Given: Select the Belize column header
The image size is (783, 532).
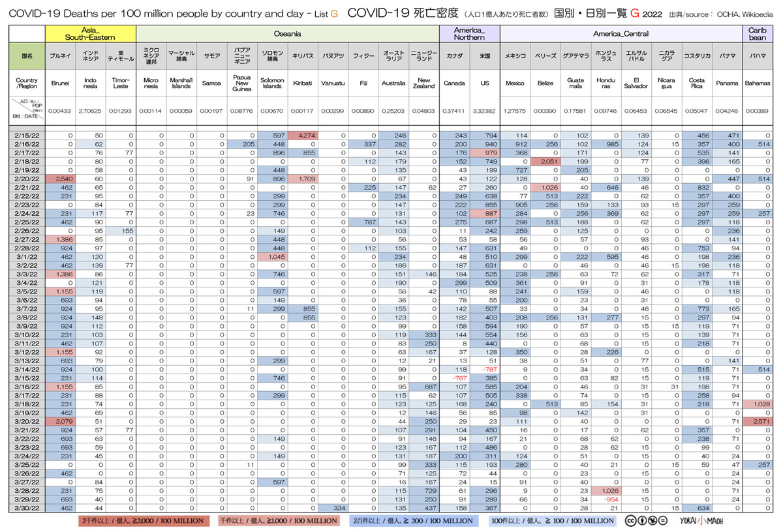Looking at the screenshot, I should click(545, 83).
